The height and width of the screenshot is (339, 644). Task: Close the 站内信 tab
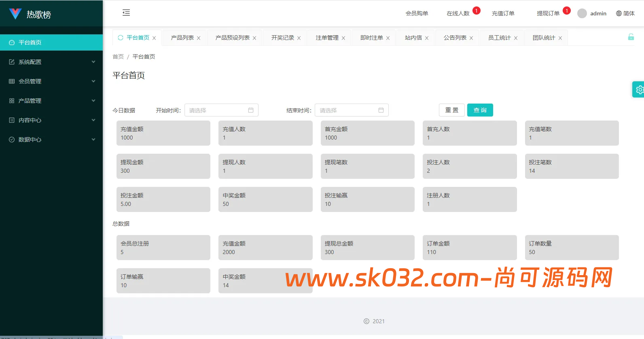(x=427, y=38)
